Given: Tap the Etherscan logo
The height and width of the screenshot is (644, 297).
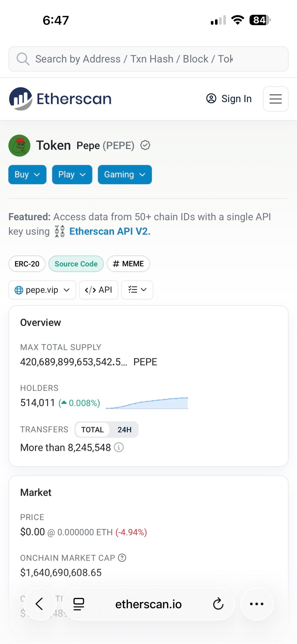Looking at the screenshot, I should [60, 99].
